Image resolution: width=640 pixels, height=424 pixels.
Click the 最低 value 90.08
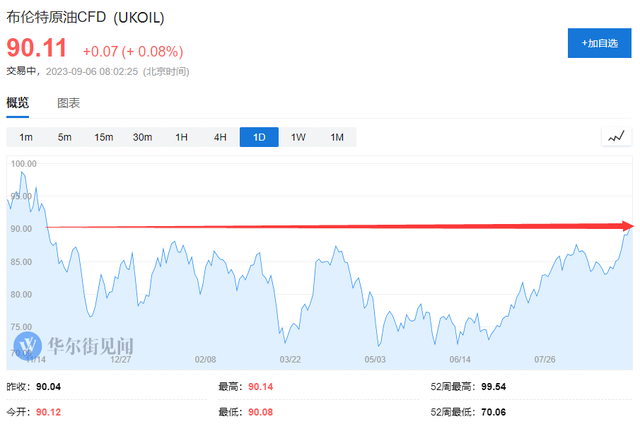(x=260, y=412)
